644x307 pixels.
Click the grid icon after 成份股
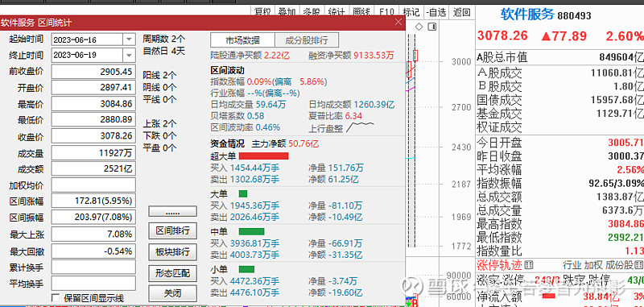[640, 264]
